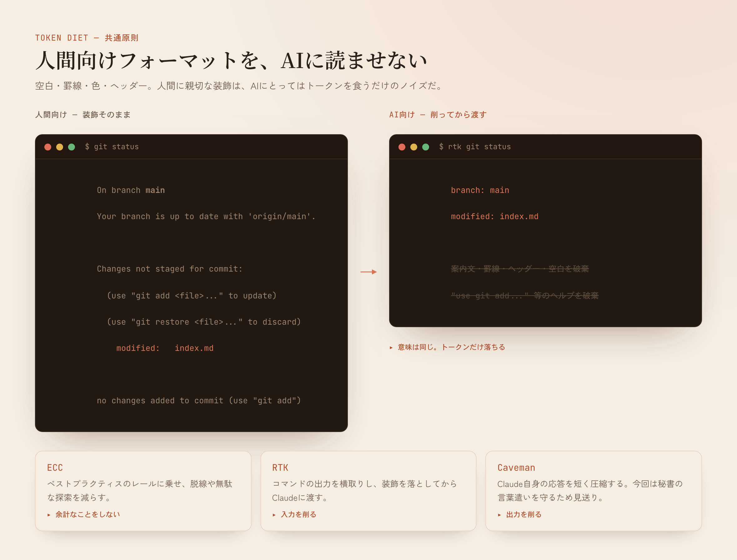Screen dimensions: 737x560
Task: Click the '$ rtk git status' terminal title
Action: coord(475,147)
